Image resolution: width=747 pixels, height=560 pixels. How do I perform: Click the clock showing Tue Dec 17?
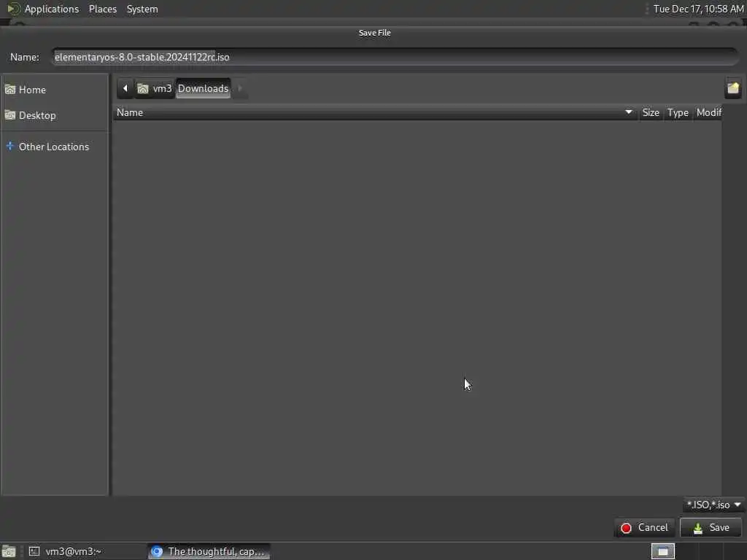point(698,9)
